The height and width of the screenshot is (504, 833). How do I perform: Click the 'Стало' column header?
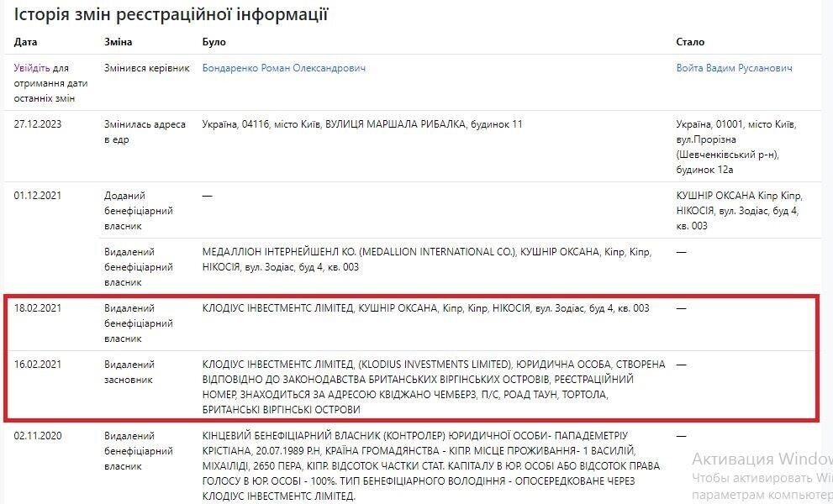(x=690, y=42)
